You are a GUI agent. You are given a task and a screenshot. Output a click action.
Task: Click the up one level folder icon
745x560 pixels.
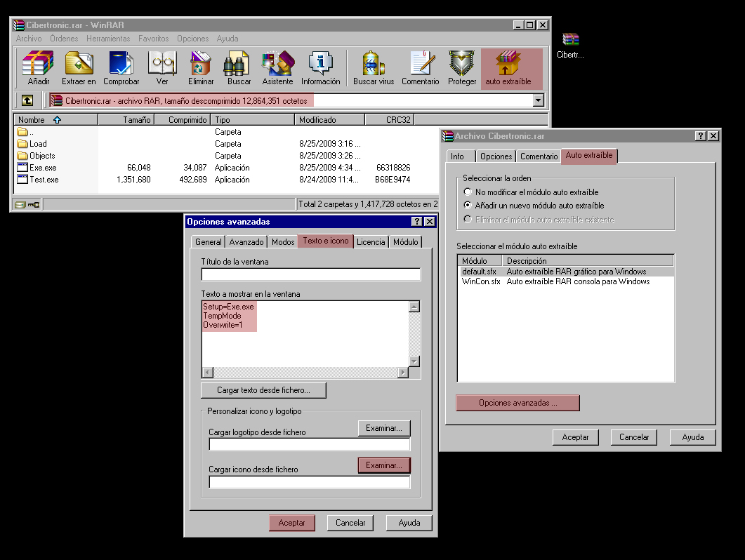click(27, 100)
